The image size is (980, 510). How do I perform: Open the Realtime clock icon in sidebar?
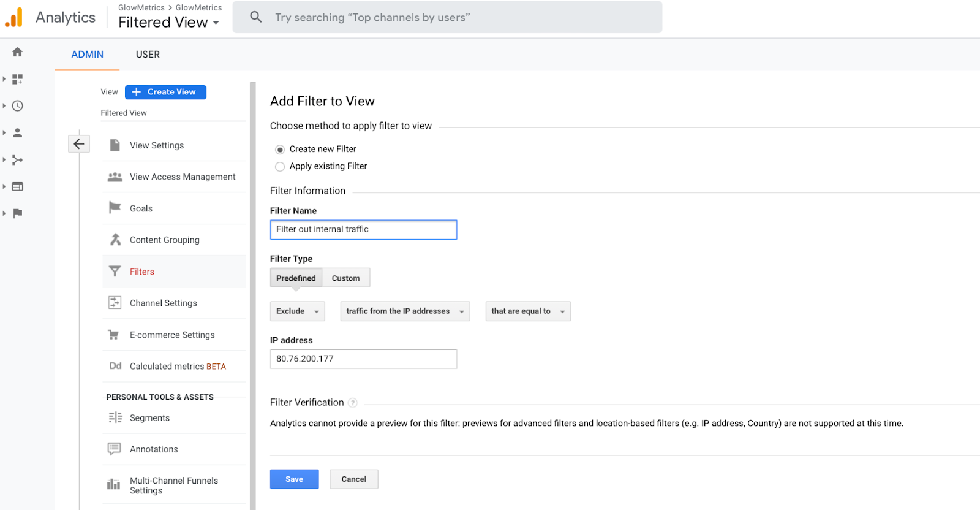18,106
